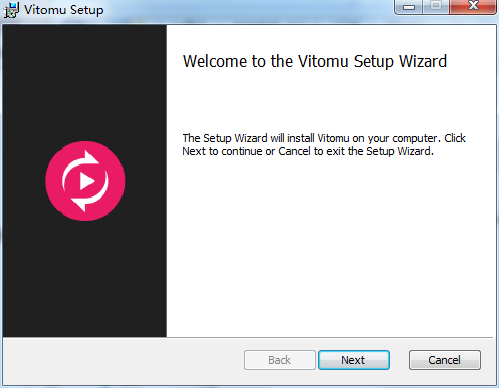
Task: Minimize the Vitomu Setup window
Action: (409, 7)
